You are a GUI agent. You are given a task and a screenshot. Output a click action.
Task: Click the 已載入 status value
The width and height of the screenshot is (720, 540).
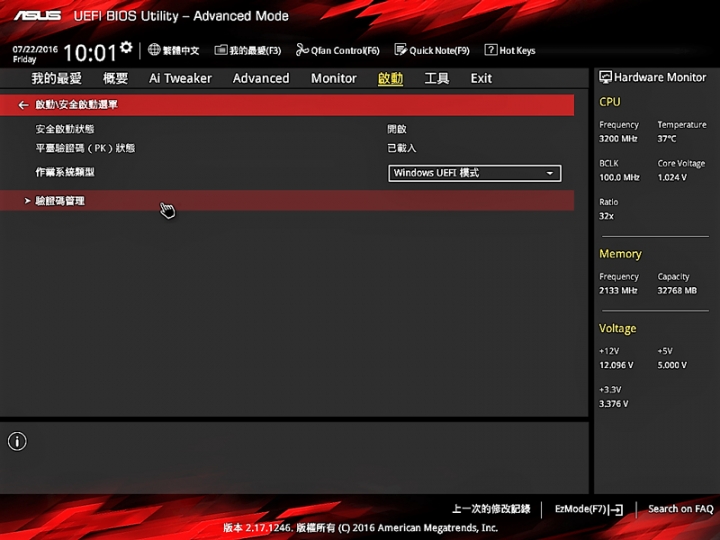coord(401,148)
